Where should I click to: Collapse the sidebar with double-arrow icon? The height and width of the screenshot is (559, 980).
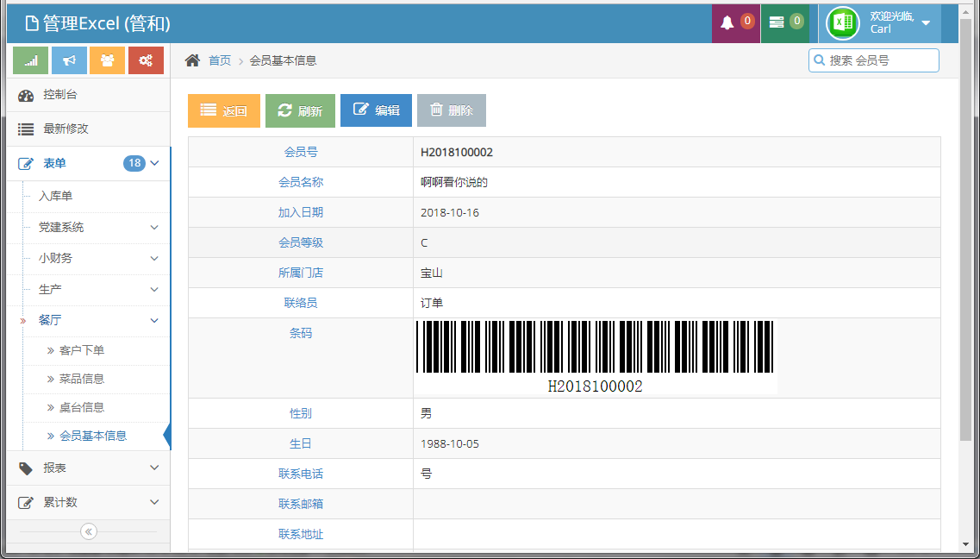[89, 531]
